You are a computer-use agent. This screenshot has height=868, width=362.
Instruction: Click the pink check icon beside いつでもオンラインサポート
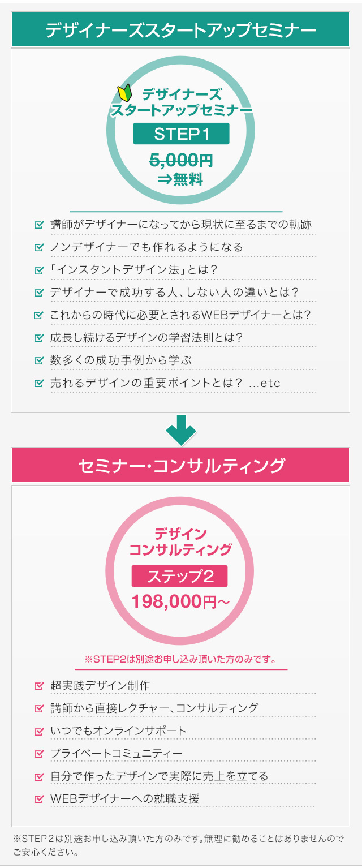tap(39, 731)
